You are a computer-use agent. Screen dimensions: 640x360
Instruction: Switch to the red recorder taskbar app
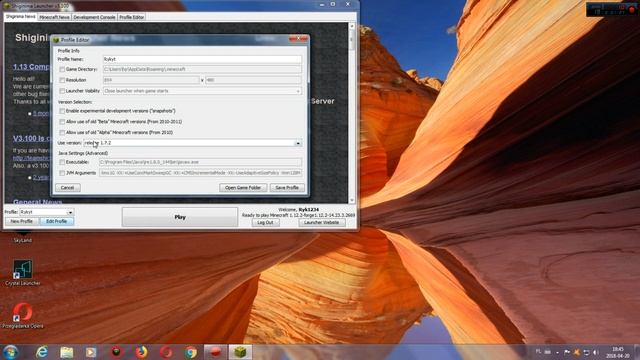(216, 352)
